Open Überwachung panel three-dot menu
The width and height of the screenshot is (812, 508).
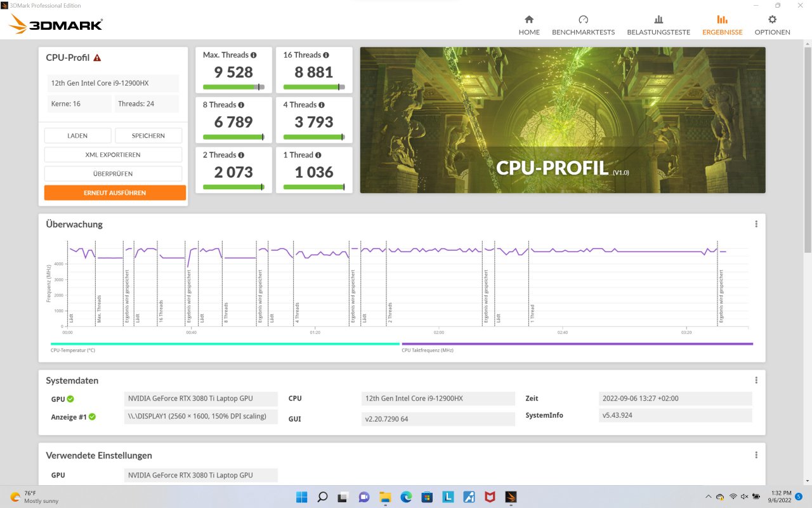(x=756, y=224)
